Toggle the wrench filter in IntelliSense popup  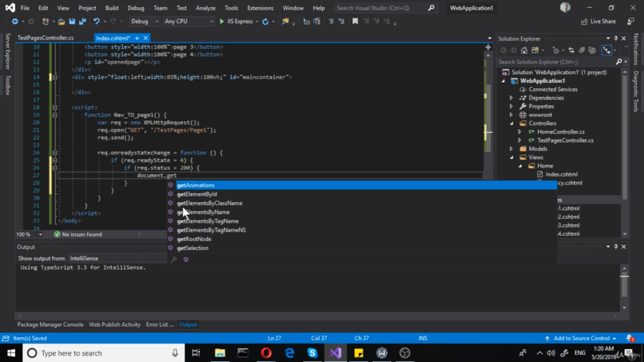[174, 260]
